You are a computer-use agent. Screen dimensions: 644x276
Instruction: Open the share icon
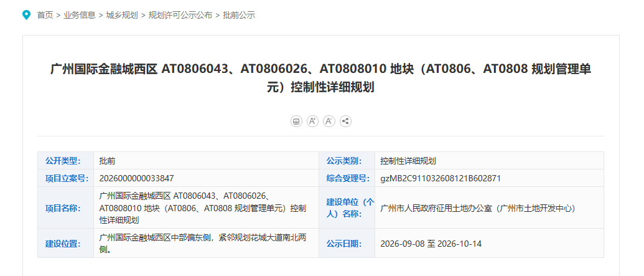(345, 121)
